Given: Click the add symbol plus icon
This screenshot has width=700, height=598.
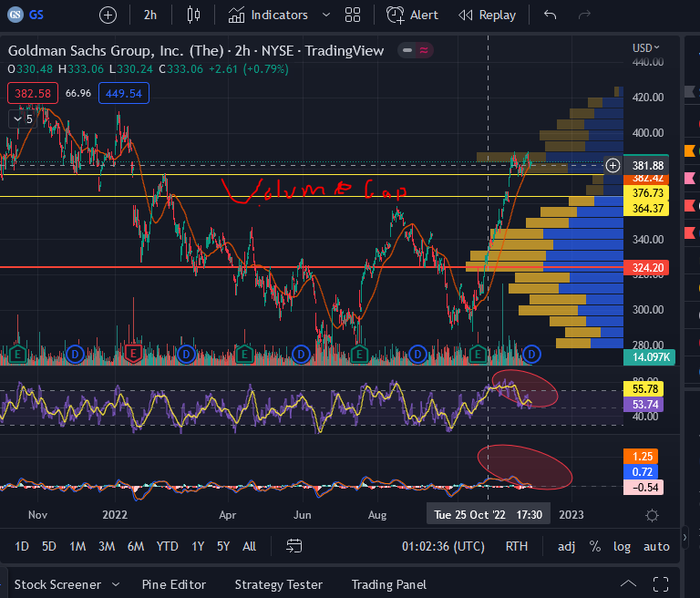Looking at the screenshot, I should 108,15.
